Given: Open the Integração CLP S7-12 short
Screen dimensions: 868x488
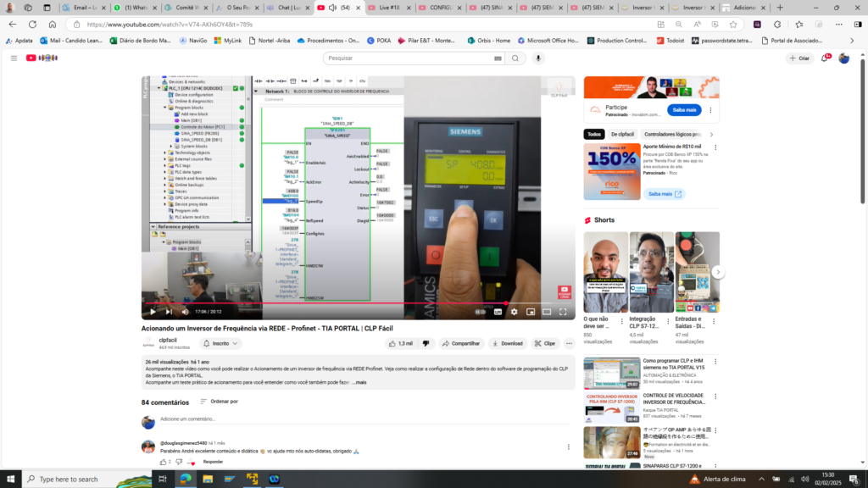Looking at the screenshot, I should [x=652, y=272].
